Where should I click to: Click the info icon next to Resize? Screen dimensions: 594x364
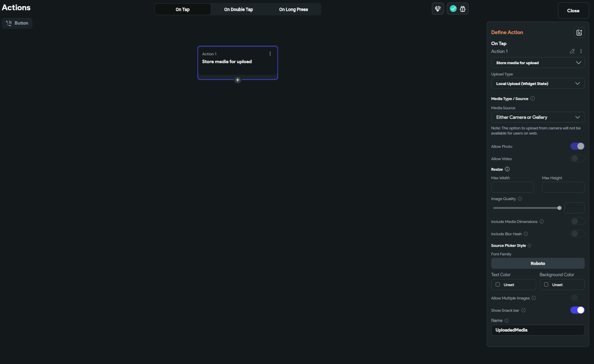[507, 169]
